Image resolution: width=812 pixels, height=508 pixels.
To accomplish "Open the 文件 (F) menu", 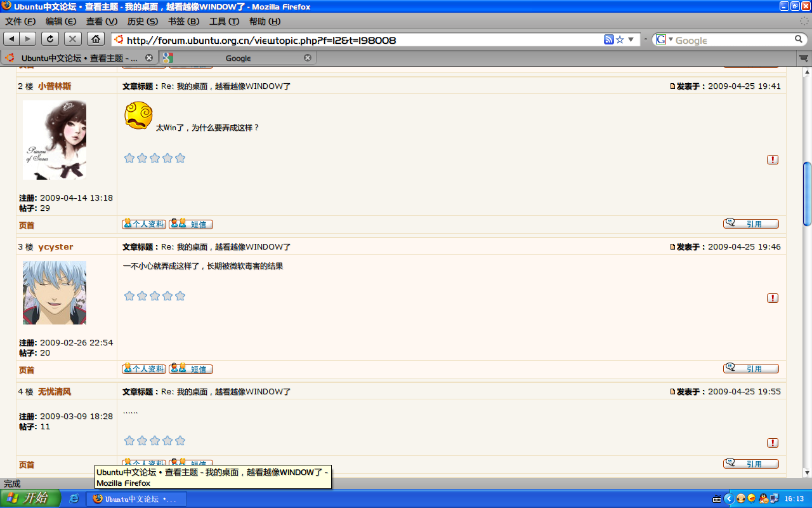I will 20,22.
